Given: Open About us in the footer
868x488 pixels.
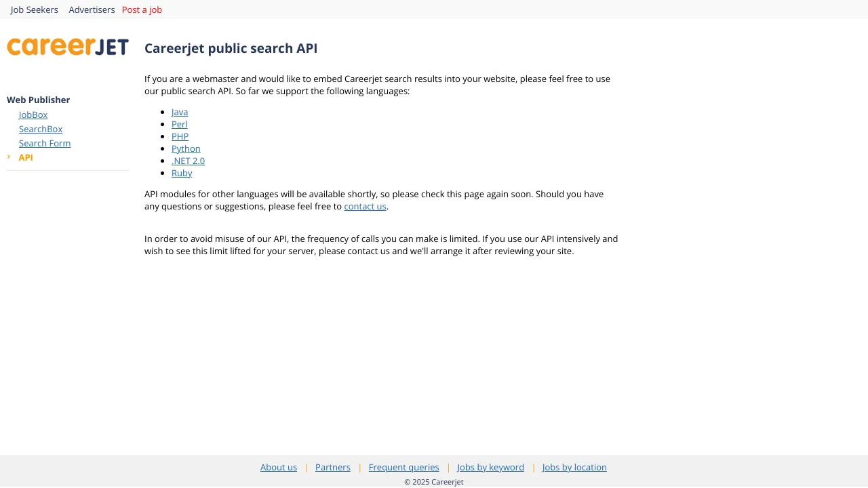Looking at the screenshot, I should pyautogui.click(x=279, y=467).
